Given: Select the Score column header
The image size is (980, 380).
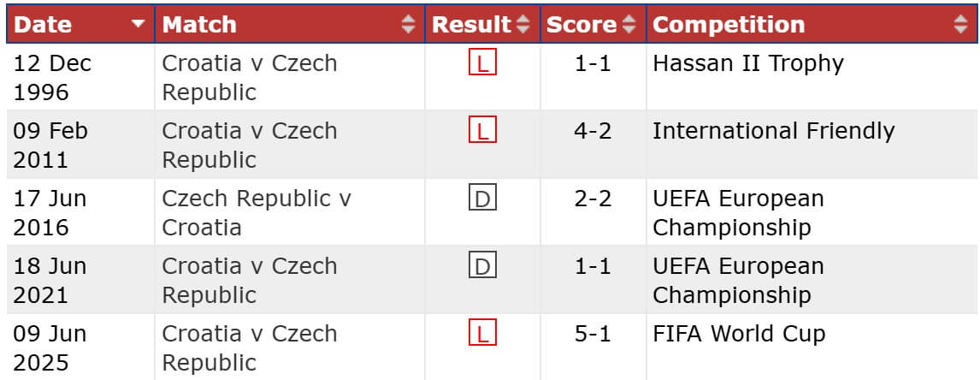Looking at the screenshot, I should point(582,25).
